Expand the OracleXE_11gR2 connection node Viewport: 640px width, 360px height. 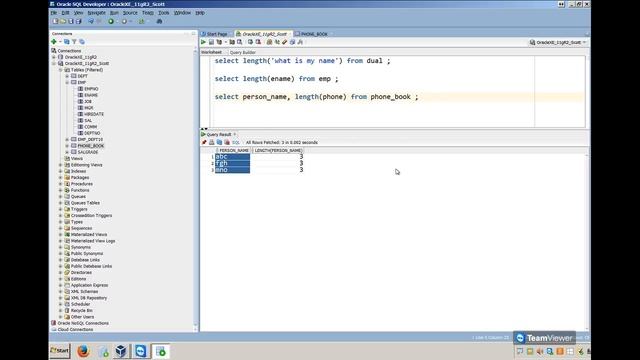click(54, 57)
